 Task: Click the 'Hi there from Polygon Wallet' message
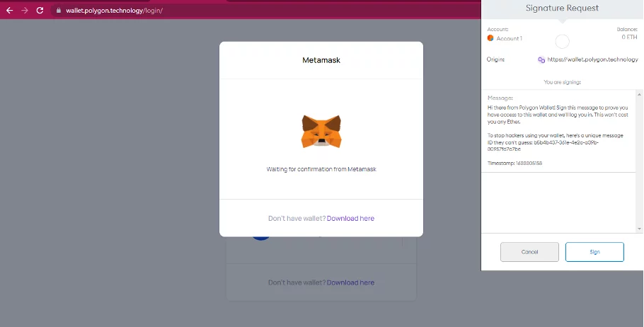click(558, 115)
